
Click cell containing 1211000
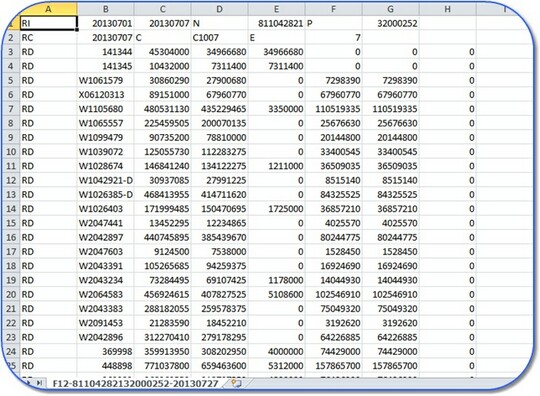point(276,166)
